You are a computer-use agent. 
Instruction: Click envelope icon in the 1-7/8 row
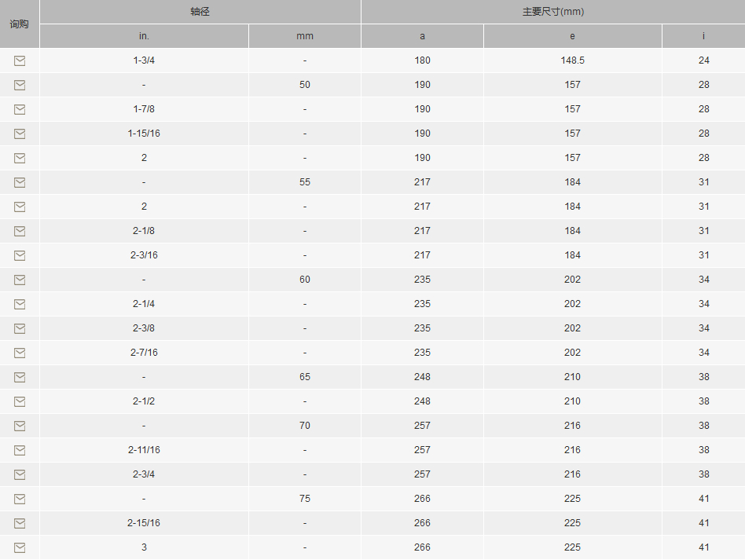click(x=20, y=109)
